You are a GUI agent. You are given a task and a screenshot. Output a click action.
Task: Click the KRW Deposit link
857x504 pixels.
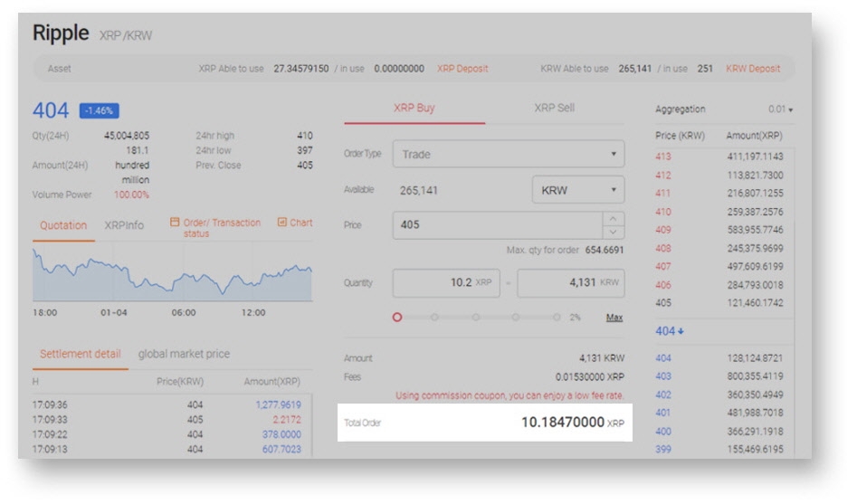(x=753, y=69)
